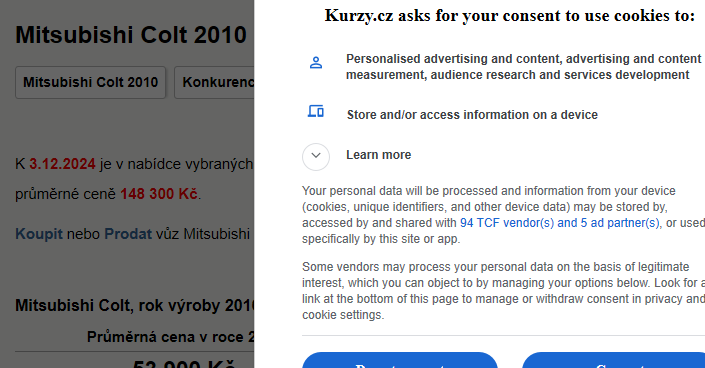The height and width of the screenshot is (368, 705).
Task: Click the 'Mitsubishi Colt, rok výroby' subheading
Action: [135, 305]
